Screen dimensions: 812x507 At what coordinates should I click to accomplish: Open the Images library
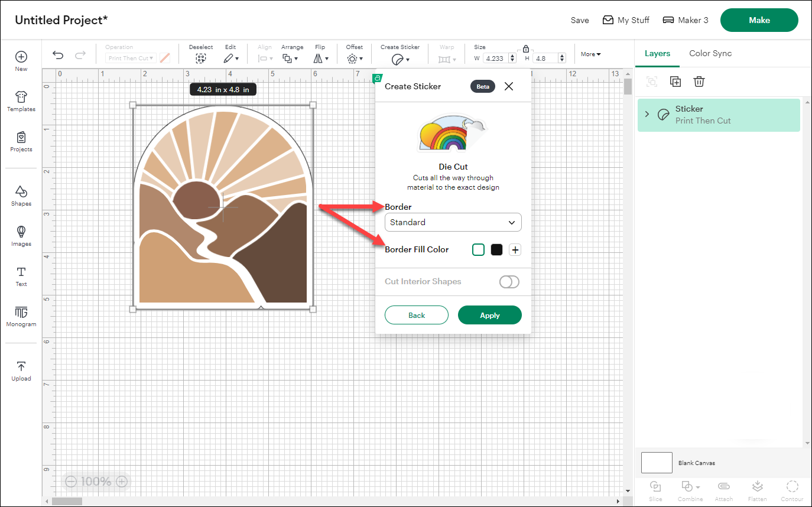click(21, 236)
